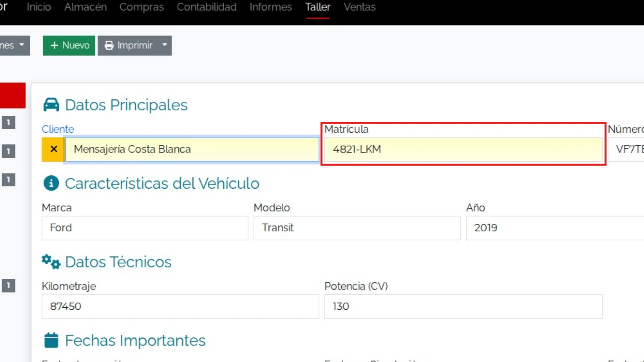Click the car icon beside Datos Principales
Image resolution: width=644 pixels, height=362 pixels.
[x=51, y=105]
